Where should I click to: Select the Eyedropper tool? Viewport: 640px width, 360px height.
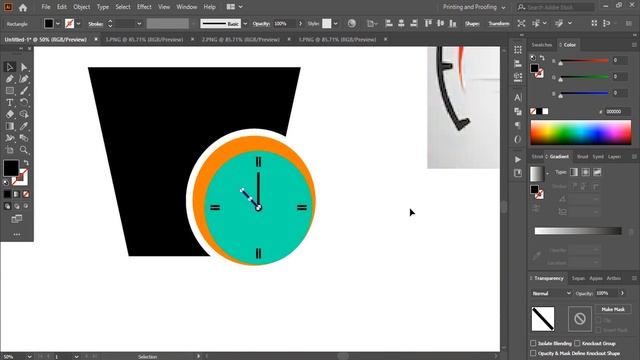[24, 126]
